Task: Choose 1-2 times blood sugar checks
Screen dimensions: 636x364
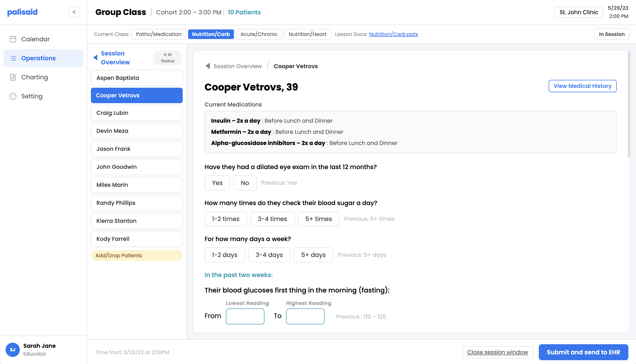Action: click(x=226, y=219)
